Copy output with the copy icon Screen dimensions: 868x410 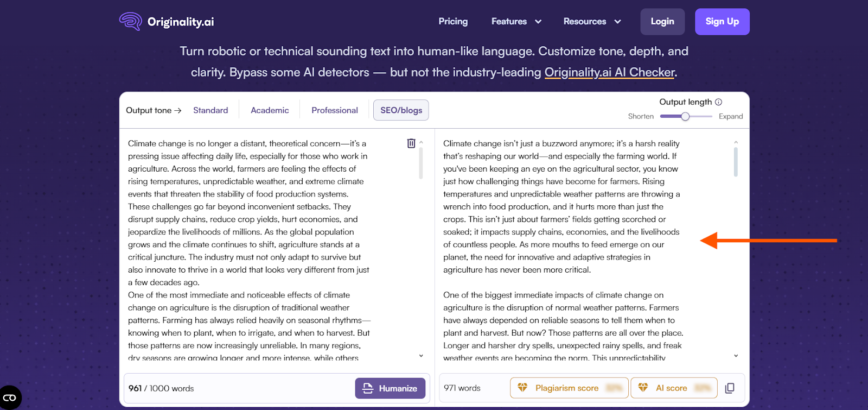pos(730,388)
